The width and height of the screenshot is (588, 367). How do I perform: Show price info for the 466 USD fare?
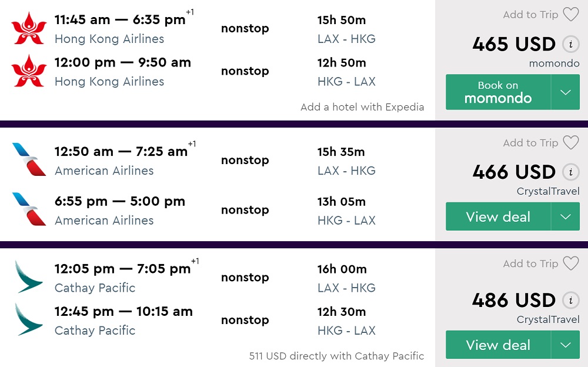click(570, 172)
